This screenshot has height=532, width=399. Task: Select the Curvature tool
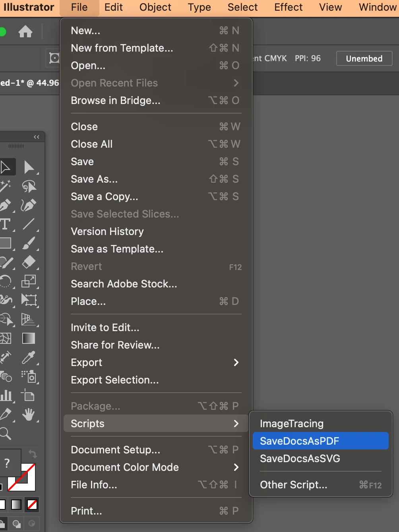[29, 205]
